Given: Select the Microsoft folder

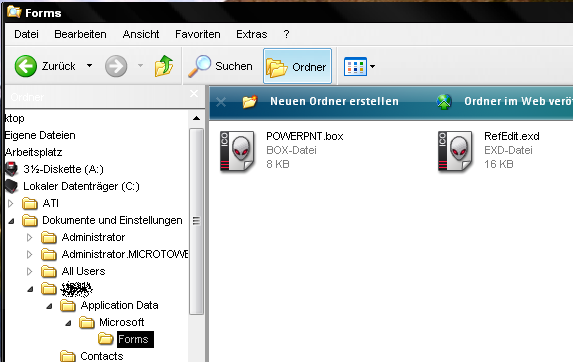Looking at the screenshot, I should pyautogui.click(x=122, y=322).
